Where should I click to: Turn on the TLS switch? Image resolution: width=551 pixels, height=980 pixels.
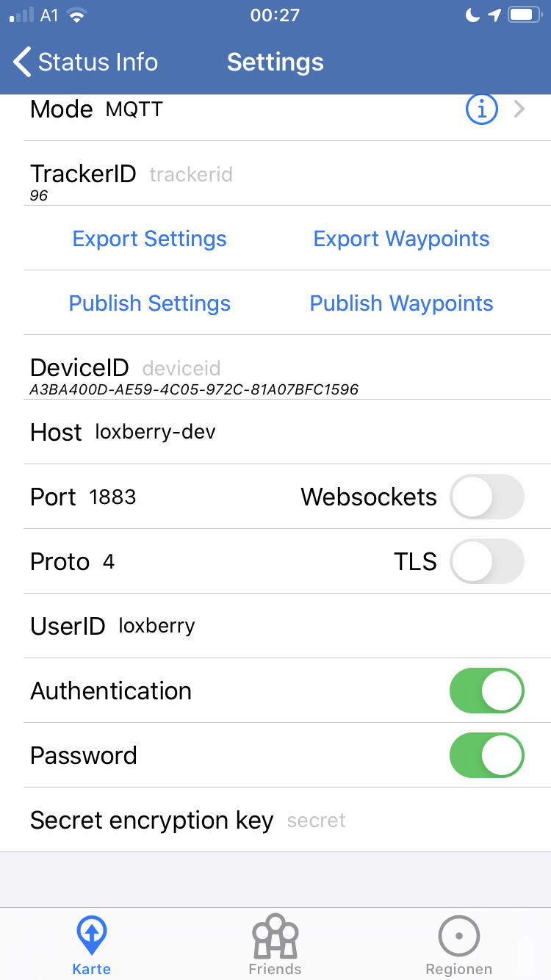[x=486, y=562]
